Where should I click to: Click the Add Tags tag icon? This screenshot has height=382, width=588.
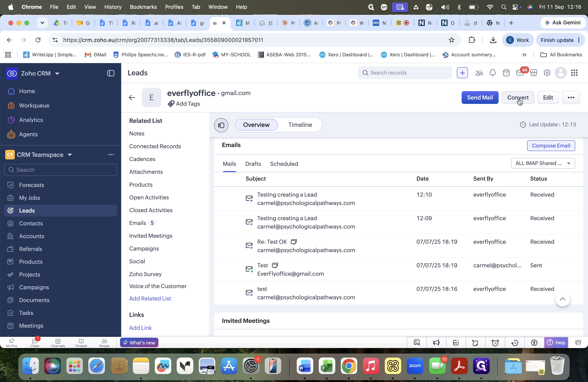pos(171,104)
